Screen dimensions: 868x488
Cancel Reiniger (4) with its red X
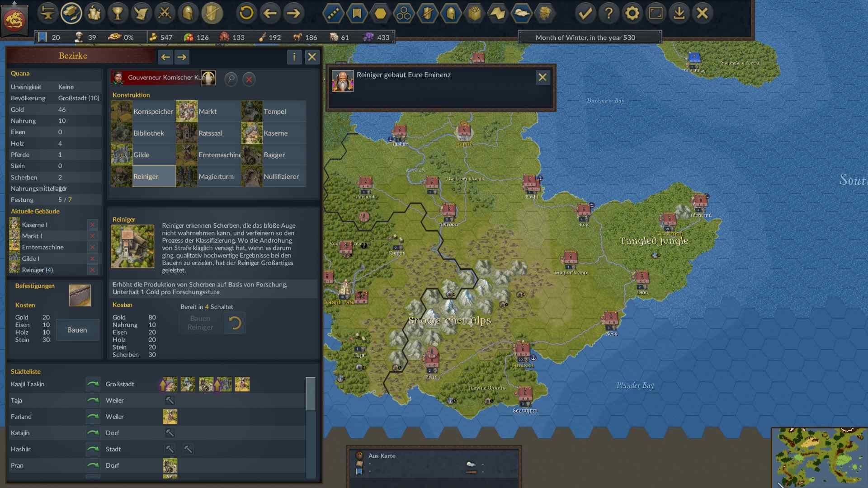click(x=92, y=270)
